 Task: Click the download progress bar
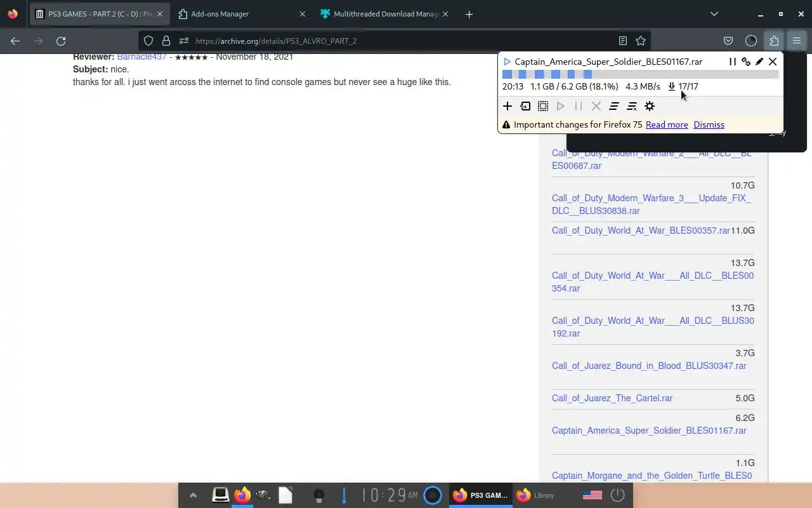click(x=640, y=74)
